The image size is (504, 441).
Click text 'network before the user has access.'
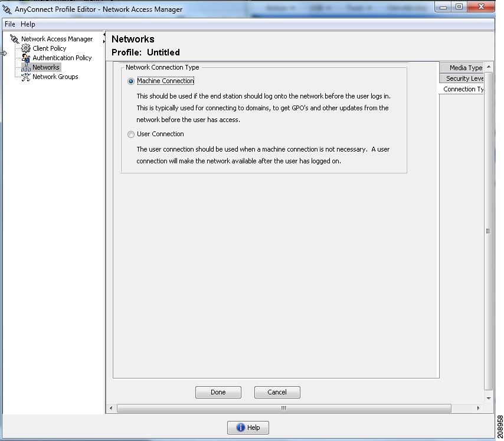click(188, 120)
